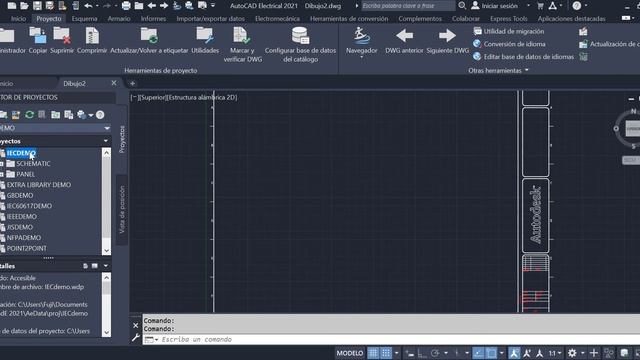Expand the PANEL folder node

pos(2,174)
